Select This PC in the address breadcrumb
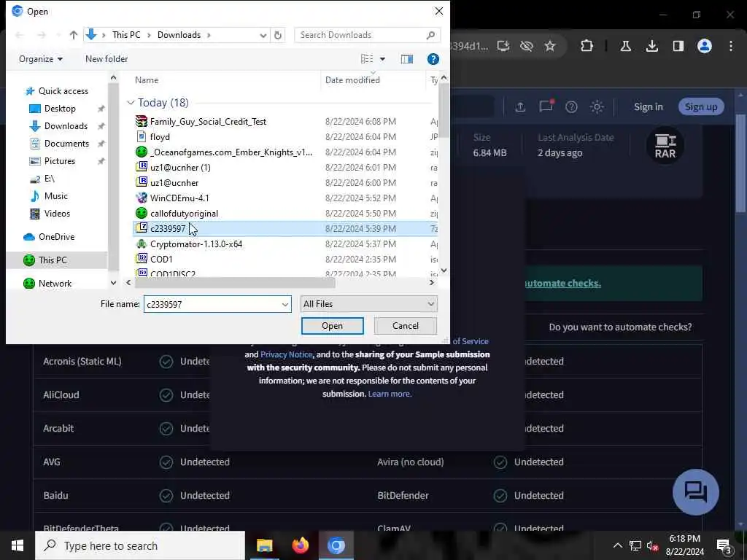747x560 pixels. coord(126,35)
